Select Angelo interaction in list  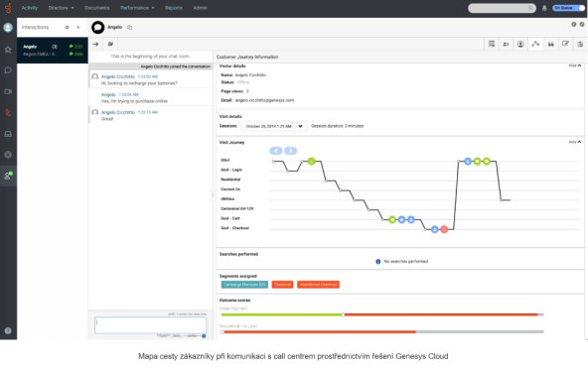[53, 51]
